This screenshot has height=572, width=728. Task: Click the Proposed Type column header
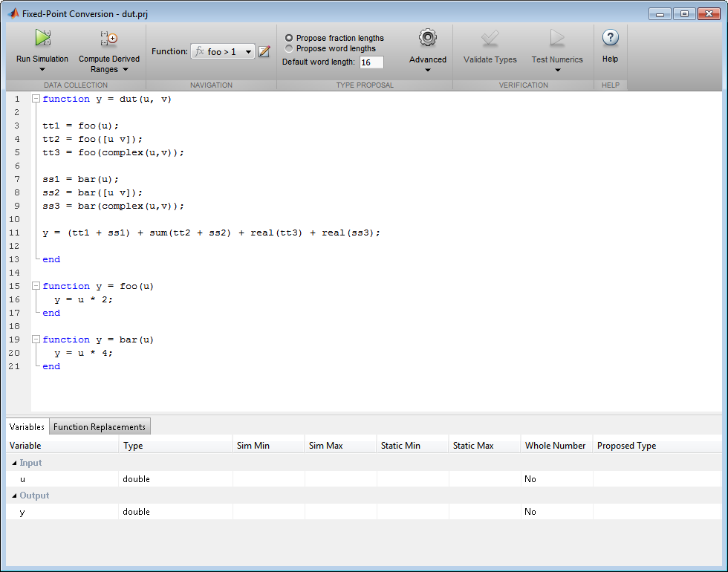[626, 446]
